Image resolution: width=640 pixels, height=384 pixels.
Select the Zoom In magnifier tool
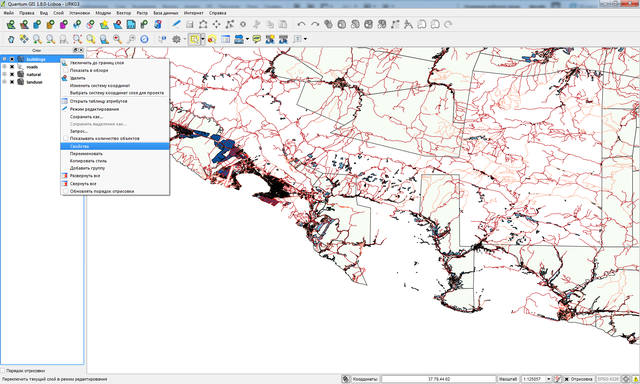click(38, 39)
